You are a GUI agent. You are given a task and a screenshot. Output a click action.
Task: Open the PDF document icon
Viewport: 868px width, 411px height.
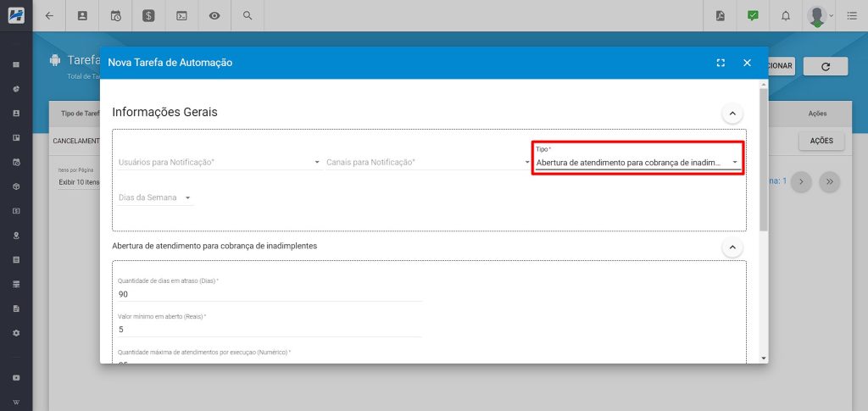pyautogui.click(x=721, y=15)
